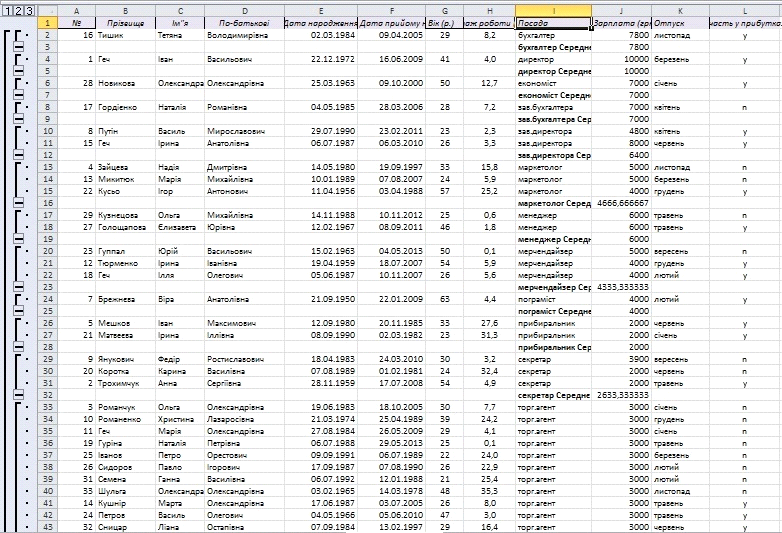Click the Прізвище header cell

click(x=125, y=23)
